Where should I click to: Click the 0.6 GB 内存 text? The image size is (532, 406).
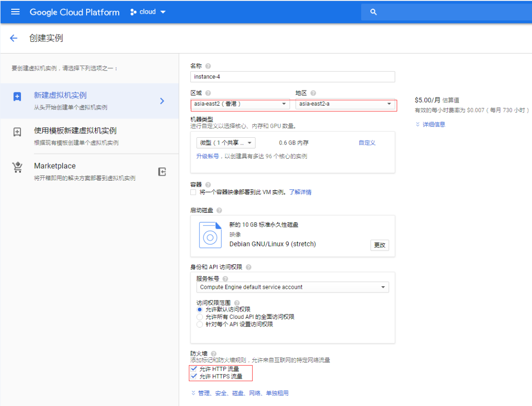(x=294, y=143)
